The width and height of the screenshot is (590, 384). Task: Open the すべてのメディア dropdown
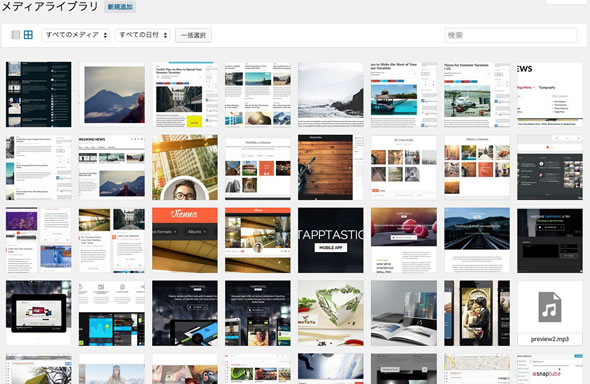point(76,35)
